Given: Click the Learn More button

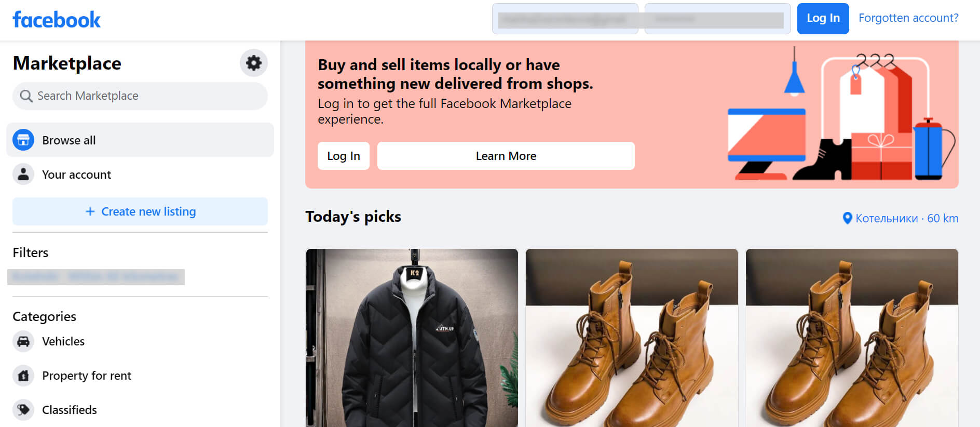Looking at the screenshot, I should click(506, 156).
